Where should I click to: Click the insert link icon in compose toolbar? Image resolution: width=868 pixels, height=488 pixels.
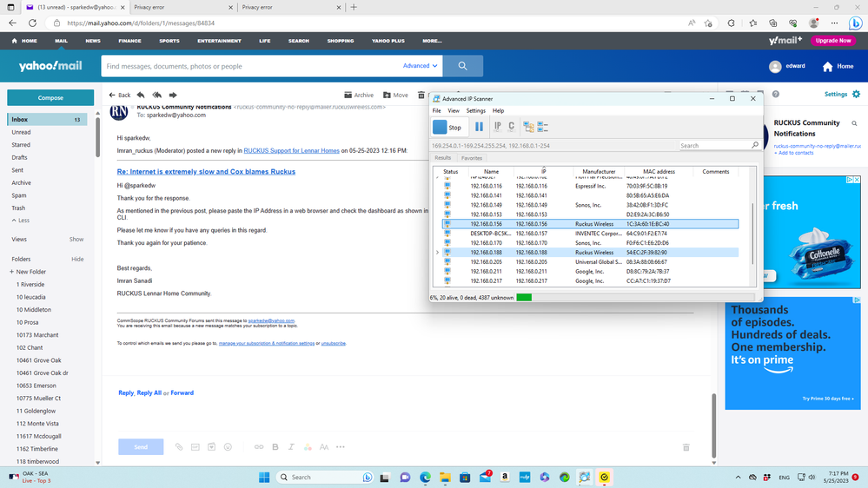point(259,447)
